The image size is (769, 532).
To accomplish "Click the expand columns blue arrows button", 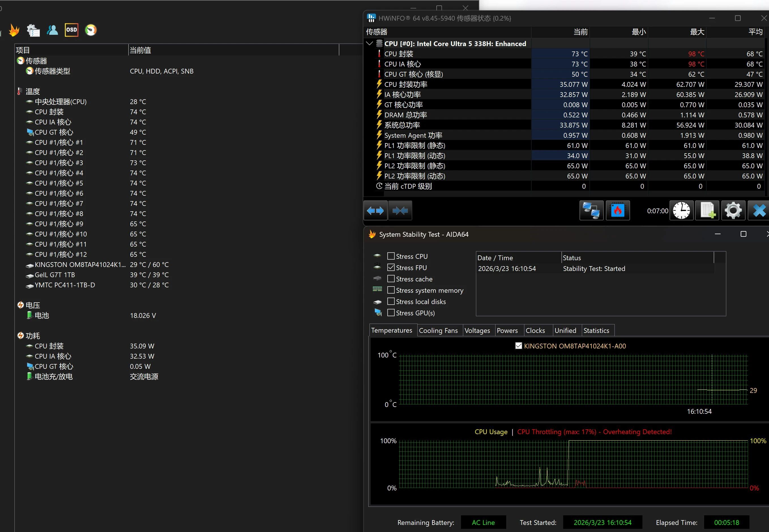I will (x=375, y=211).
